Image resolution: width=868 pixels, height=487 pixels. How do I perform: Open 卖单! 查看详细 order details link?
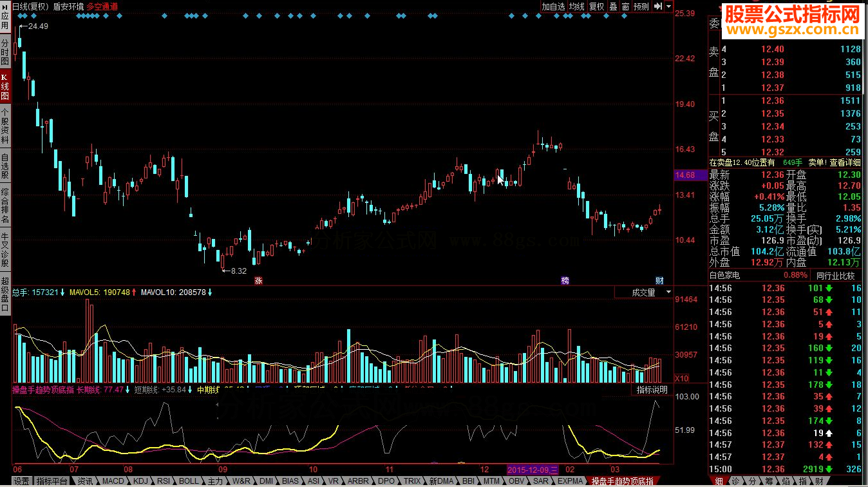[834, 163]
